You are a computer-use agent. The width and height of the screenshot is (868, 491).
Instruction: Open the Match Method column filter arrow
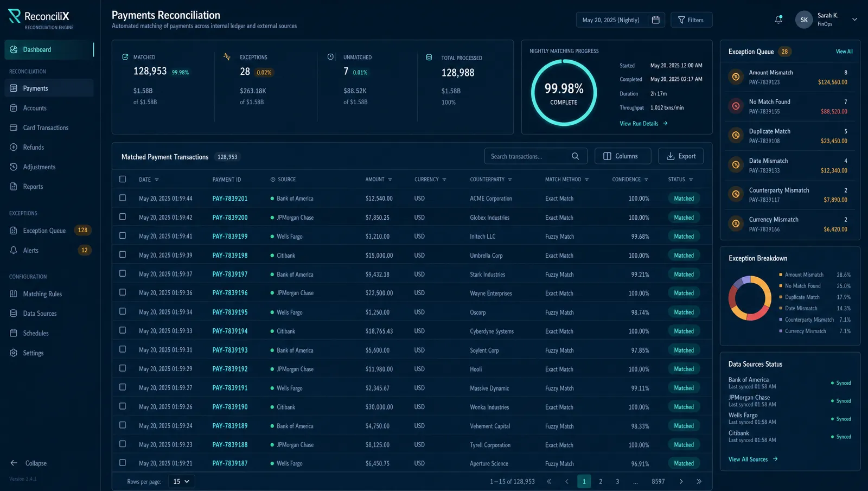click(x=586, y=180)
